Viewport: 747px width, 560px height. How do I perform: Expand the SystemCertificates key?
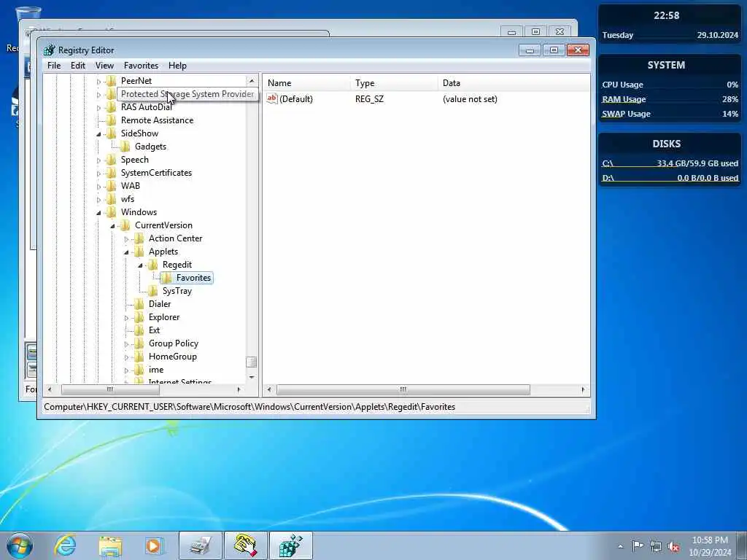(98, 174)
